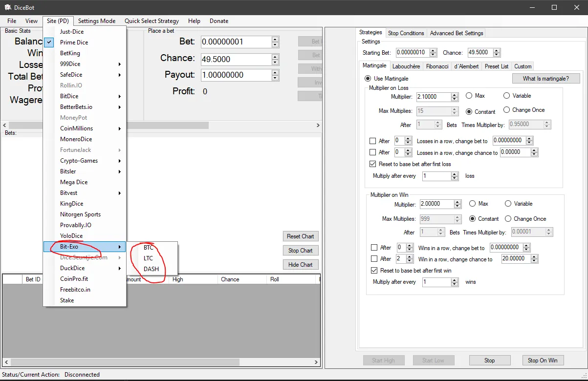Click the Hide Chart button

pyautogui.click(x=301, y=265)
